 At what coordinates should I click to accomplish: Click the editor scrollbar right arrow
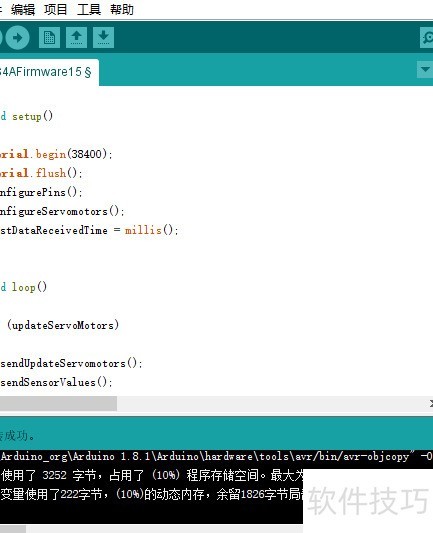[x=431, y=403]
